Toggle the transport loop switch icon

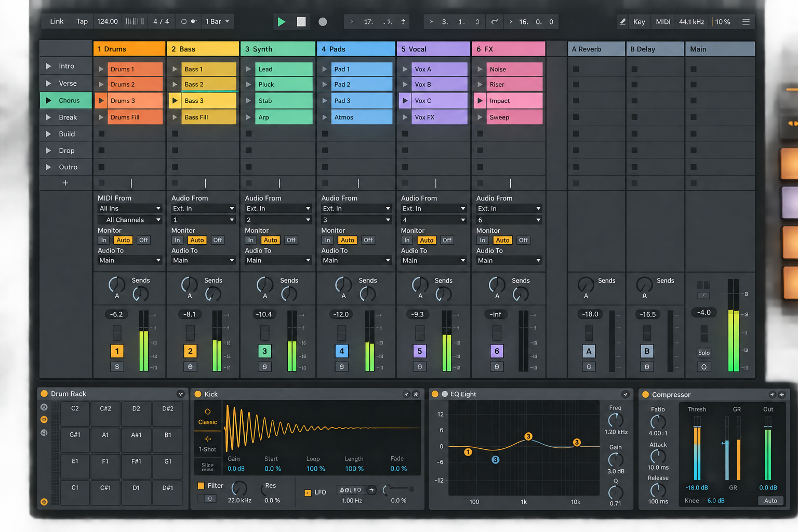[x=495, y=22]
